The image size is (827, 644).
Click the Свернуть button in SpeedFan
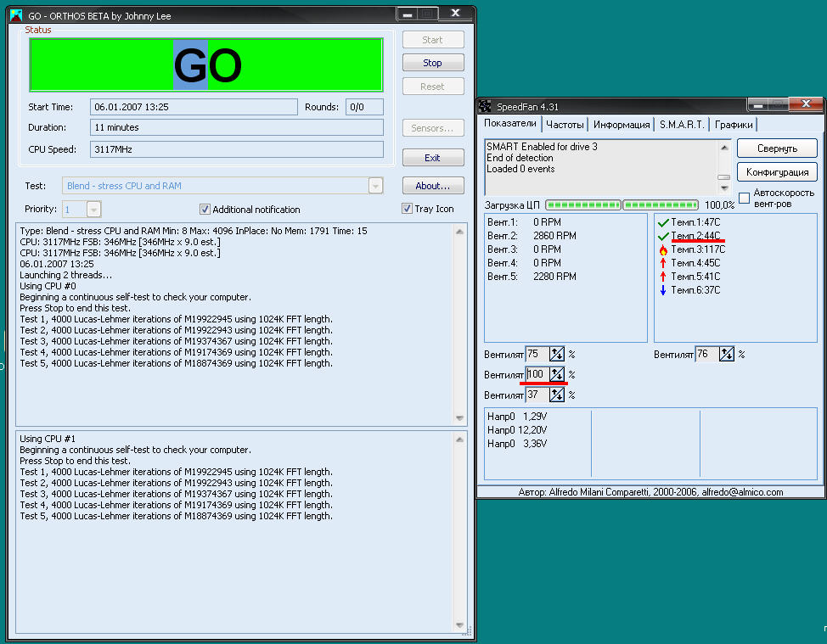pos(777,148)
